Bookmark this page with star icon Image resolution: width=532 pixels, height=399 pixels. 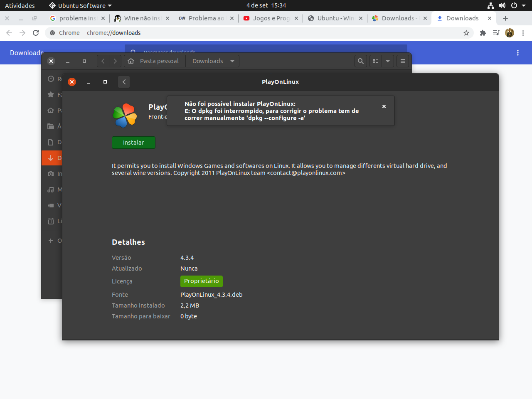466,33
